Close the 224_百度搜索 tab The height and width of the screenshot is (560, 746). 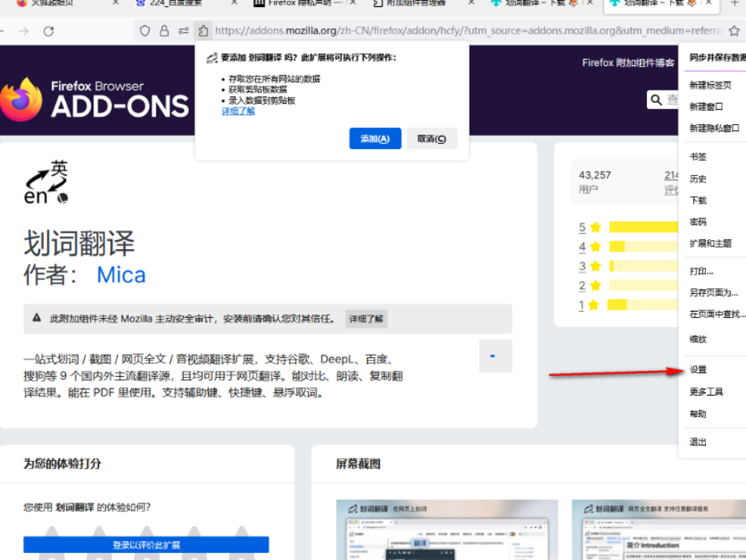(234, 3)
